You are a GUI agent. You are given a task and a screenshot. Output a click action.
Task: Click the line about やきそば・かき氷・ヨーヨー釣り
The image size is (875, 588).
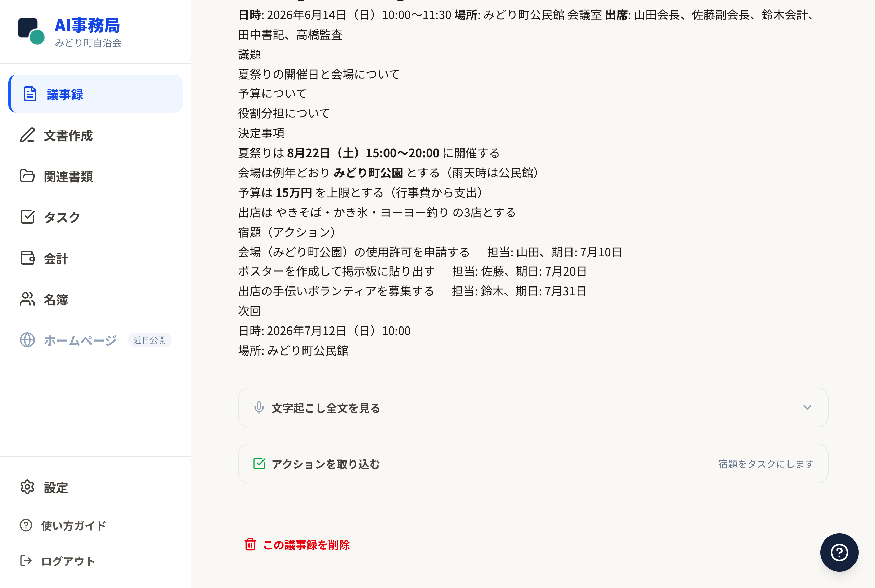click(377, 213)
